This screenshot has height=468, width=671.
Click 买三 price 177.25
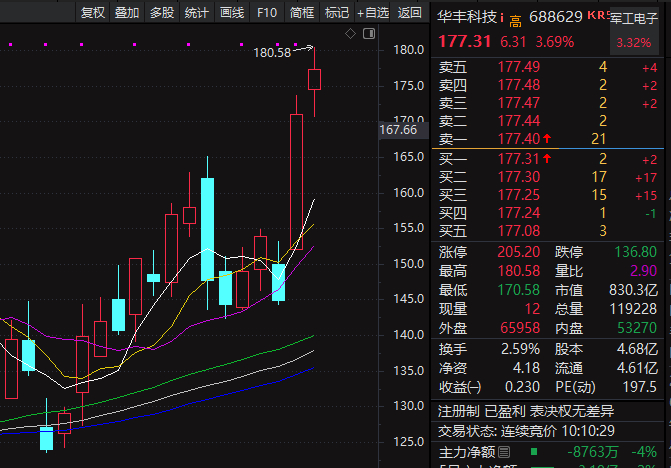pos(519,195)
